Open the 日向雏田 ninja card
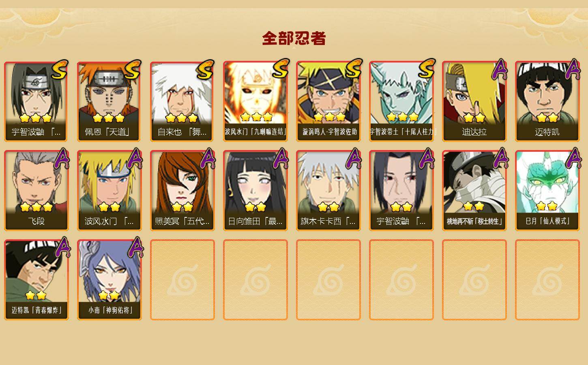The width and height of the screenshot is (588, 365). (255, 191)
